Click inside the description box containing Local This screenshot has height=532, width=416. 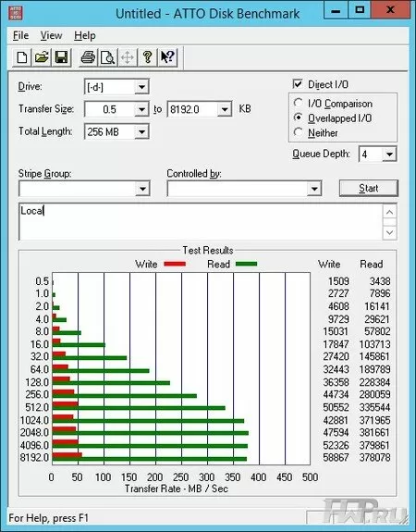201,222
